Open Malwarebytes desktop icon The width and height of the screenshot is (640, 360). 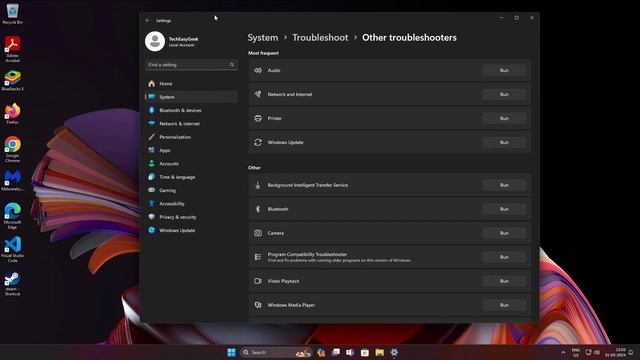(x=13, y=180)
